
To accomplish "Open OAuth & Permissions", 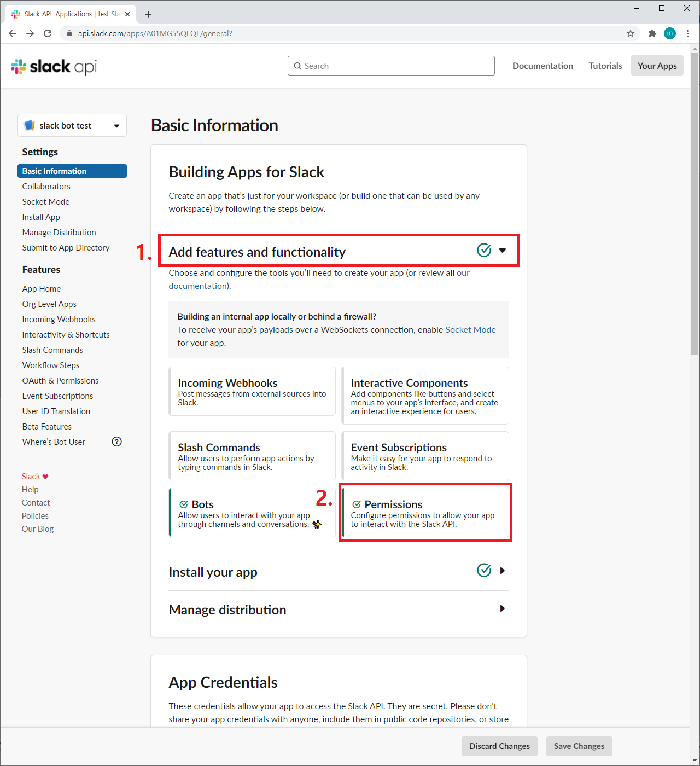I will [61, 381].
